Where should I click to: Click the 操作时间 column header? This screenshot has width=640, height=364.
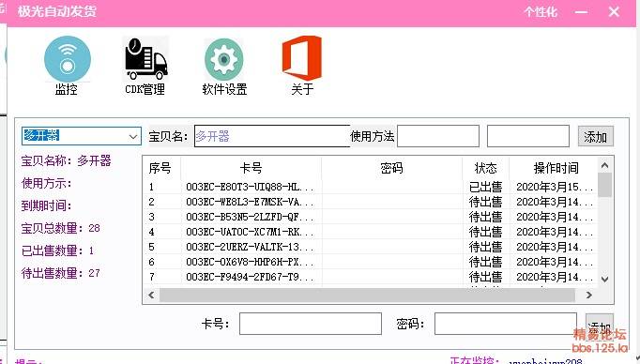[x=556, y=168]
